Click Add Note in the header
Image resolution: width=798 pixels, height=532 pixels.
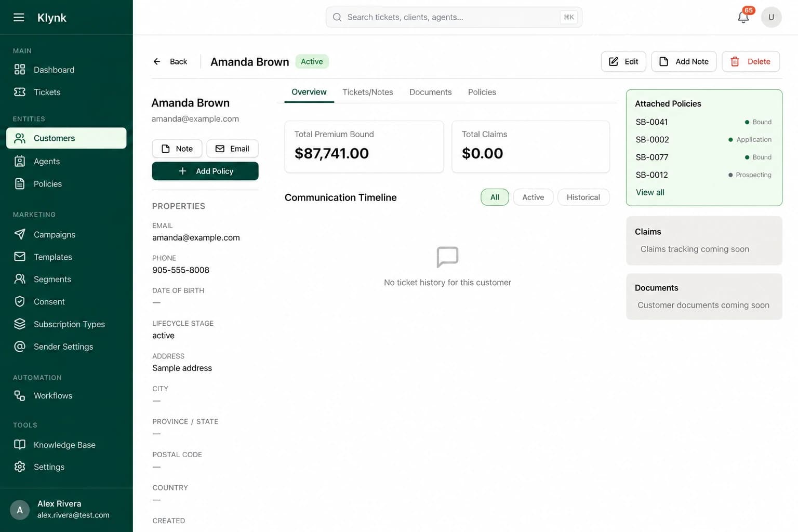684,61
